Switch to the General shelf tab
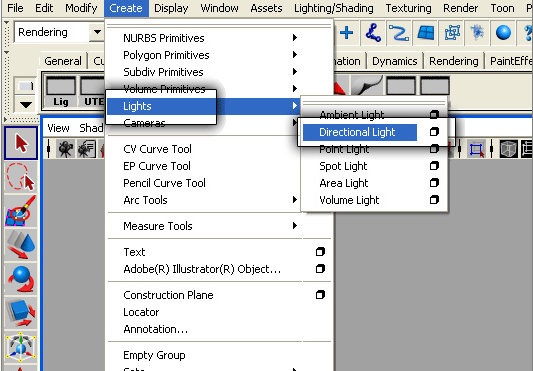Viewport: 533px width, 371px height. (63, 61)
